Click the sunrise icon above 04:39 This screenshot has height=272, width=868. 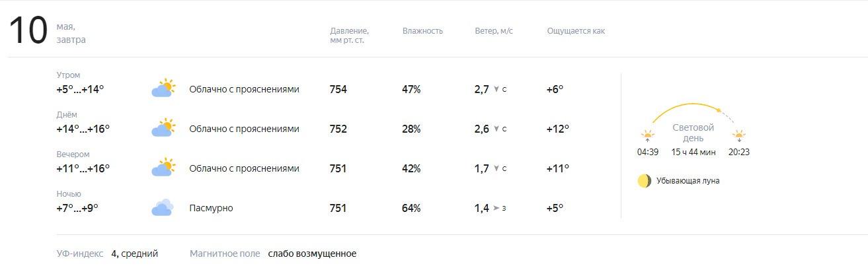coord(647,137)
